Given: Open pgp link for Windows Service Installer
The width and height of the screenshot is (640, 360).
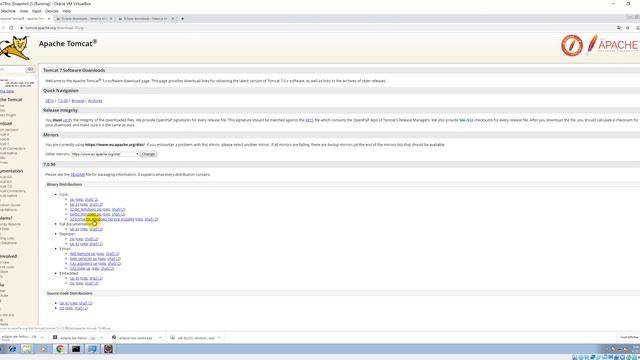Looking at the screenshot, I should click(x=139, y=219).
